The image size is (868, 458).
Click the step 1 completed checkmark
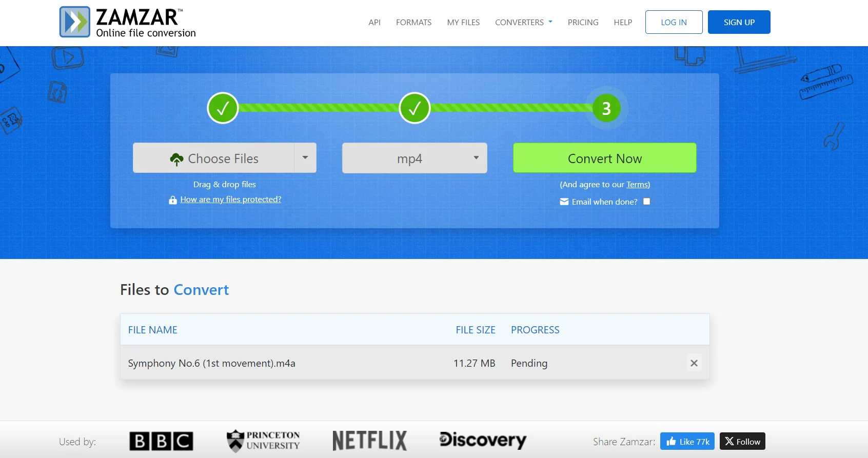coord(223,108)
